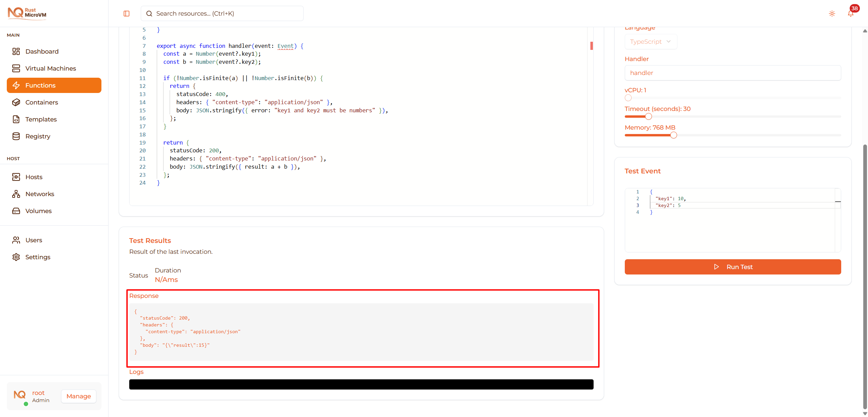Screen dimensions: 868x417
Task: Open notifications with 38 unread
Action: tap(850, 14)
